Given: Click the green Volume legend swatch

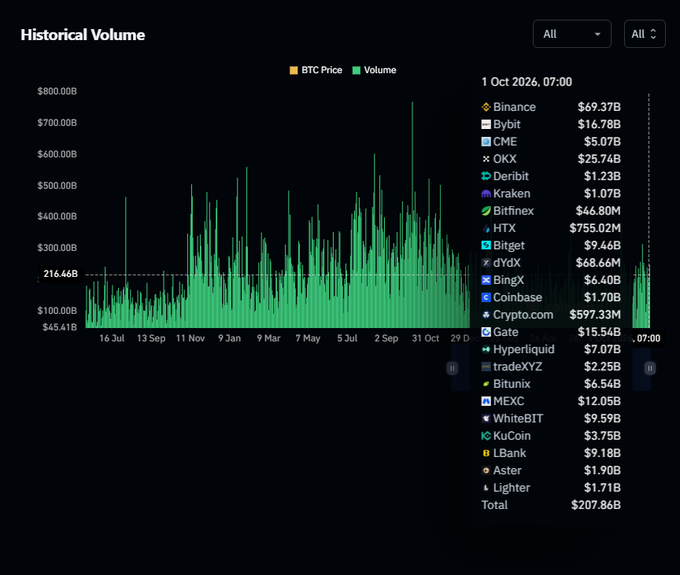Looking at the screenshot, I should (x=356, y=70).
